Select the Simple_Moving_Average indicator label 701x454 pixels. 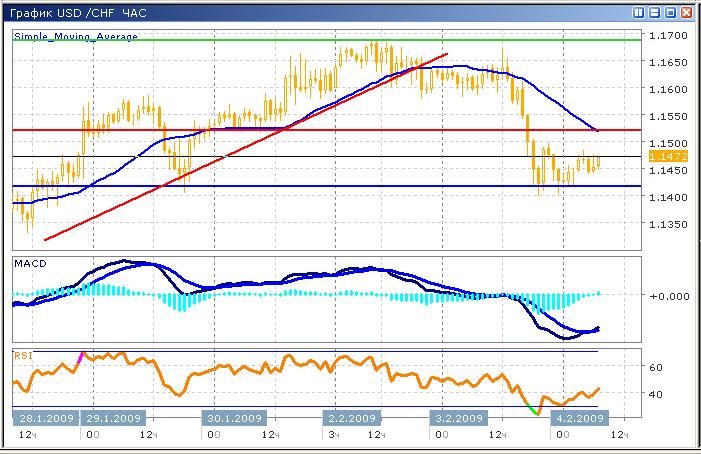click(x=76, y=36)
